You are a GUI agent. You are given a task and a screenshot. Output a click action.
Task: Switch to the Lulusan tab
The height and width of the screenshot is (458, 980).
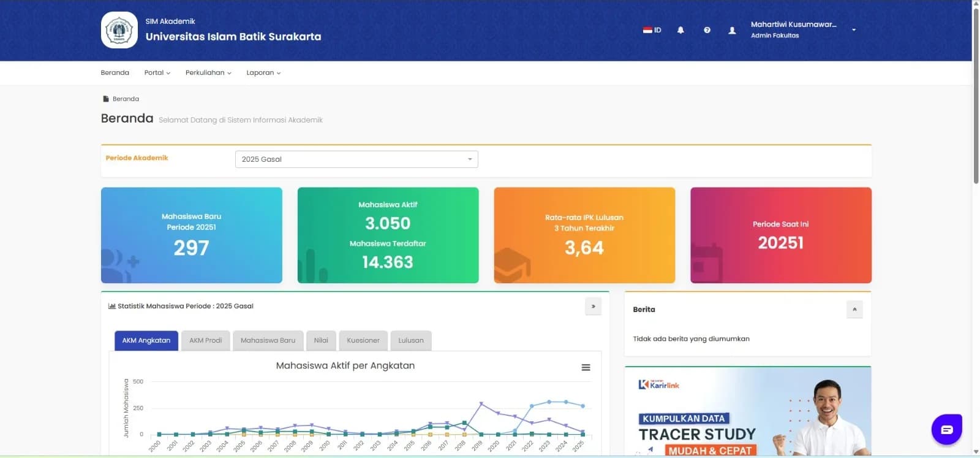(x=410, y=340)
